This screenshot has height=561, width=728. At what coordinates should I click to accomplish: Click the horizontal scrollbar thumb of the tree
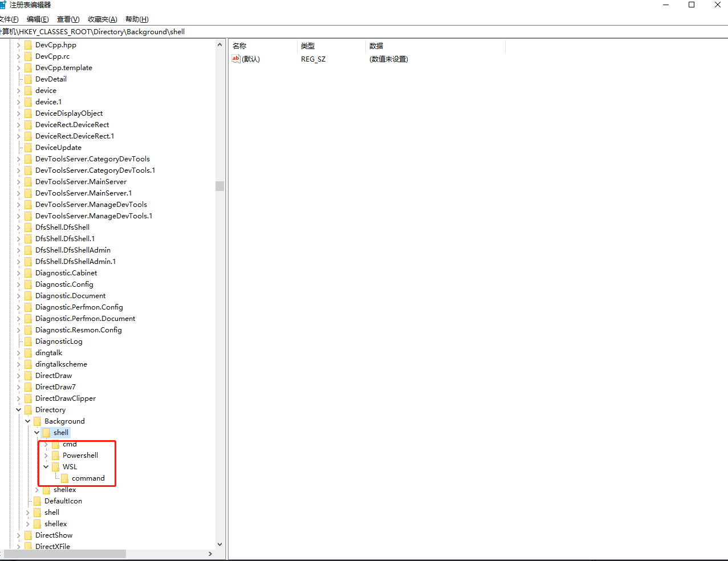64,554
